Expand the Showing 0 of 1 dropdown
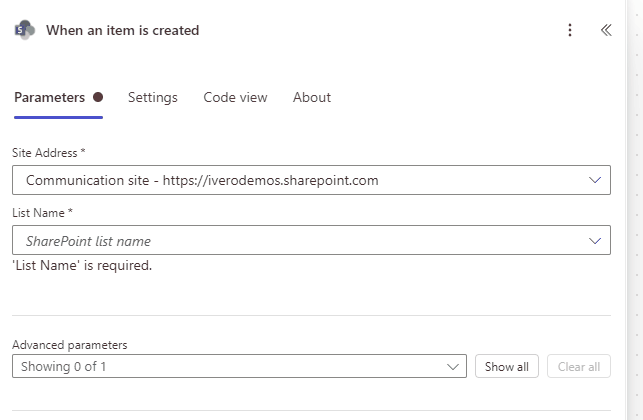Viewport: 643px width, 420px height. coord(239,366)
